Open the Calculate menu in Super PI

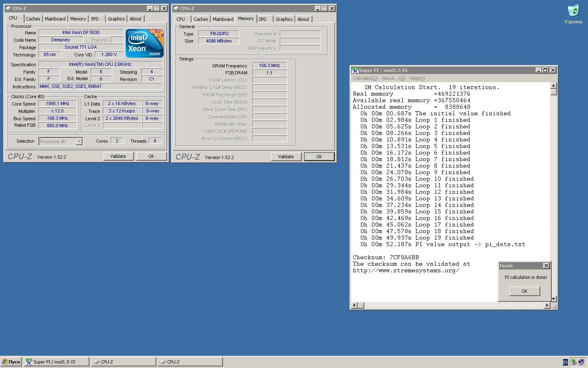click(365, 78)
